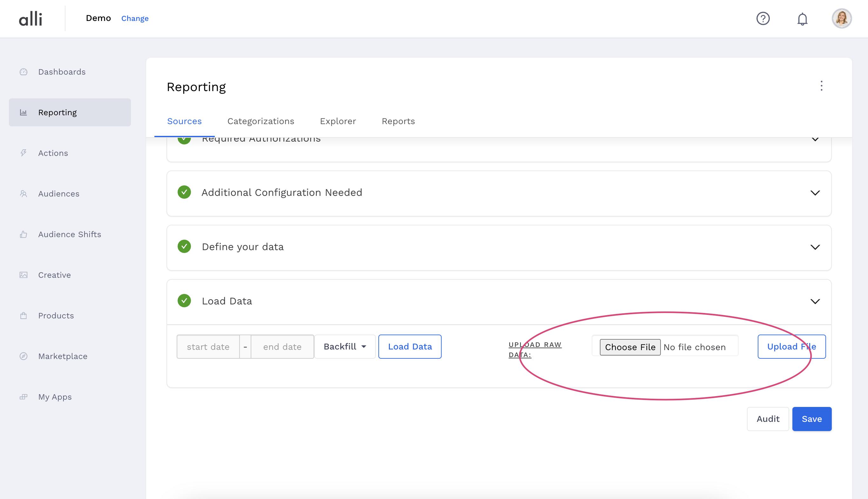Switch to the Explorer tab

coord(338,121)
